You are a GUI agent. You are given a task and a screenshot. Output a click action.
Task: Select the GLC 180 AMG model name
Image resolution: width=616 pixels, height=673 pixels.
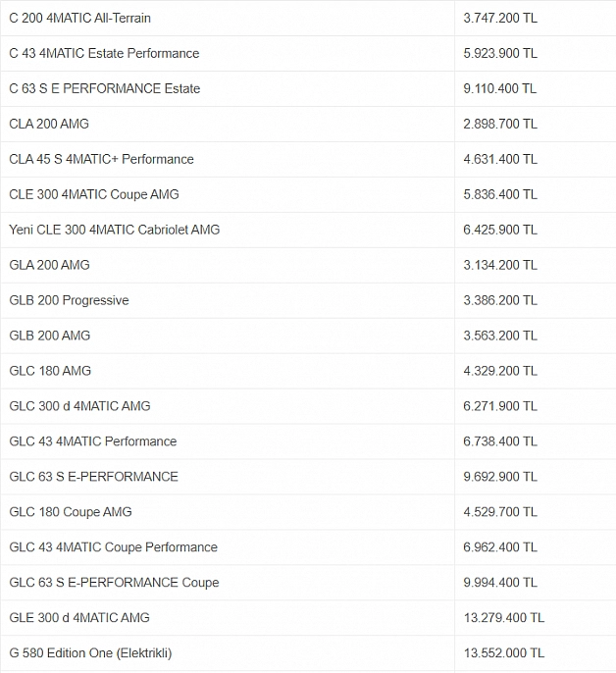50,371
